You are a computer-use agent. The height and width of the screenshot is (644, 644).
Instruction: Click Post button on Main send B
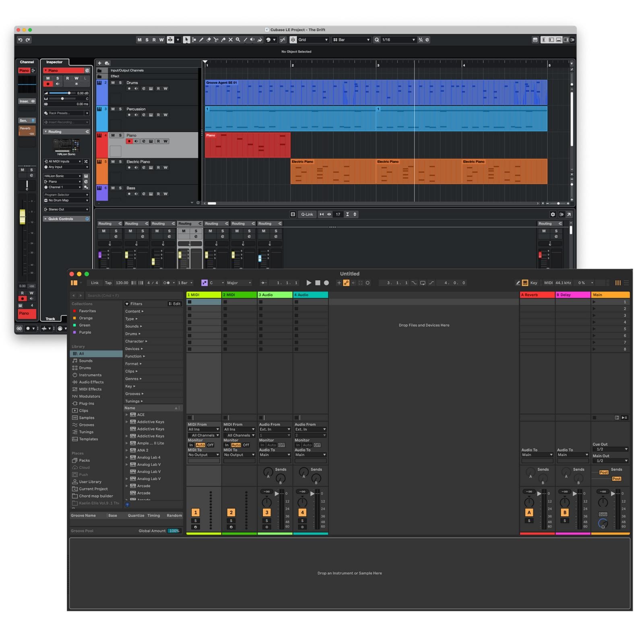616,479
